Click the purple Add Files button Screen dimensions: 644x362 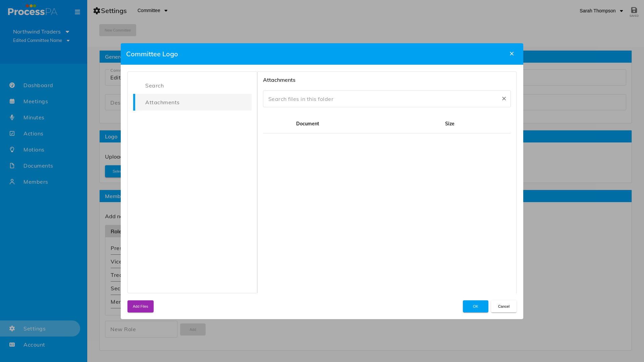click(x=141, y=306)
